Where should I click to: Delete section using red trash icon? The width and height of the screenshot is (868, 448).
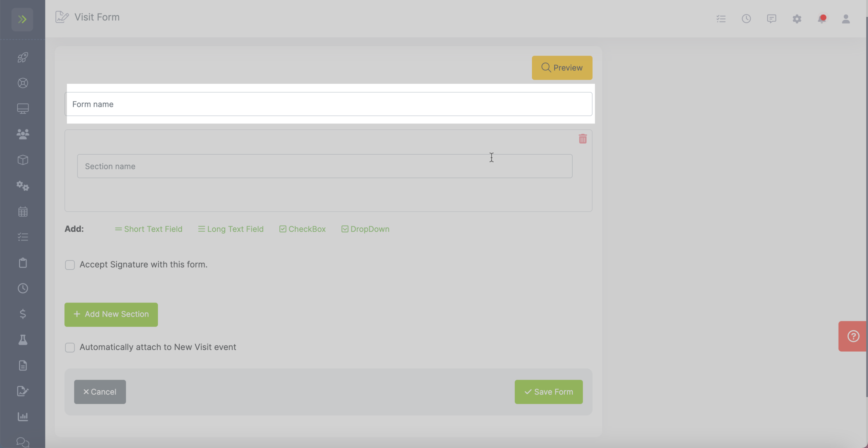coord(583,139)
